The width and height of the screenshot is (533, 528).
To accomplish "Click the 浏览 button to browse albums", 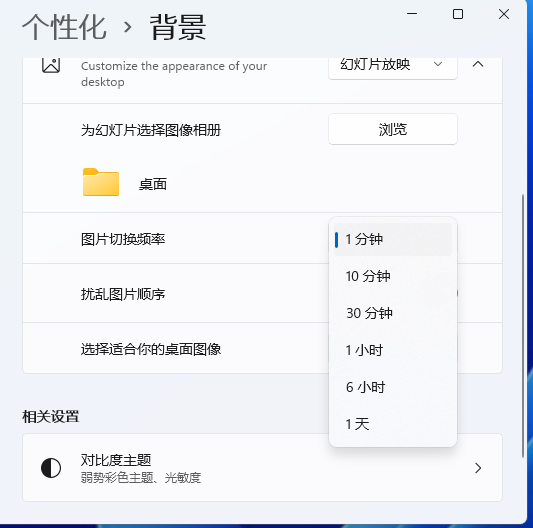I will coord(393,129).
